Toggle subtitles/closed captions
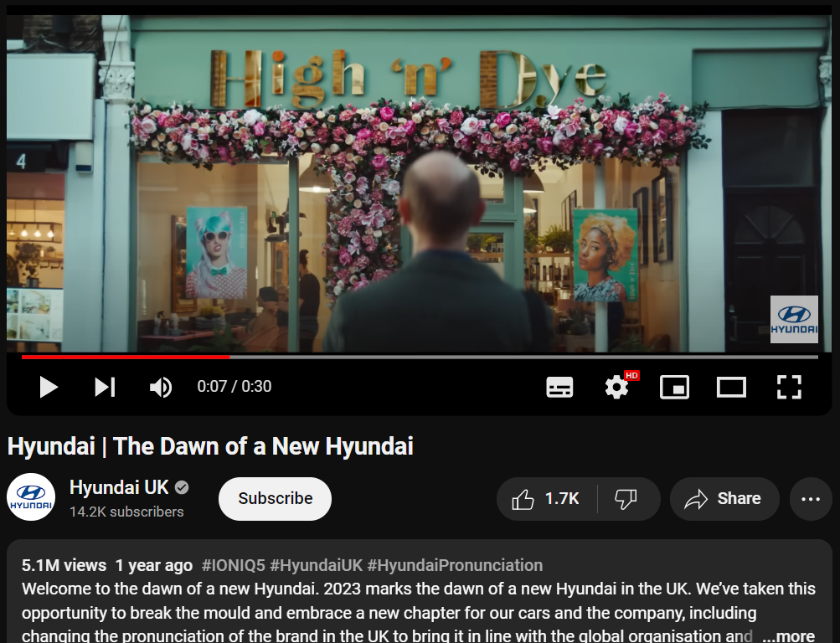The width and height of the screenshot is (840, 643). (559, 387)
